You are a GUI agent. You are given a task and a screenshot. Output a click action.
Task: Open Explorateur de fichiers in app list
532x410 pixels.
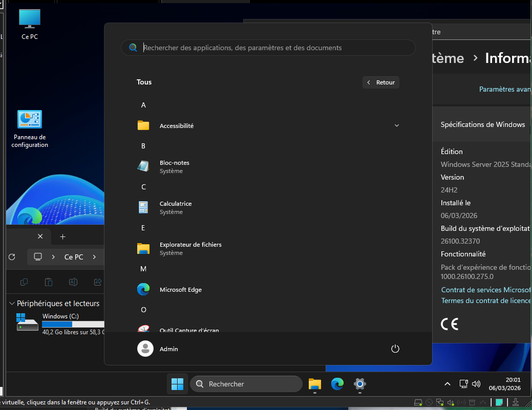point(190,248)
